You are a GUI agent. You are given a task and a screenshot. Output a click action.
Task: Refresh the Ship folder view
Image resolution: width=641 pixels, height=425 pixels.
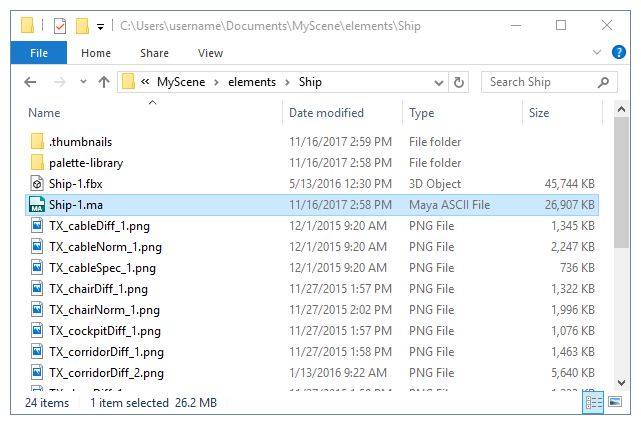pyautogui.click(x=459, y=82)
